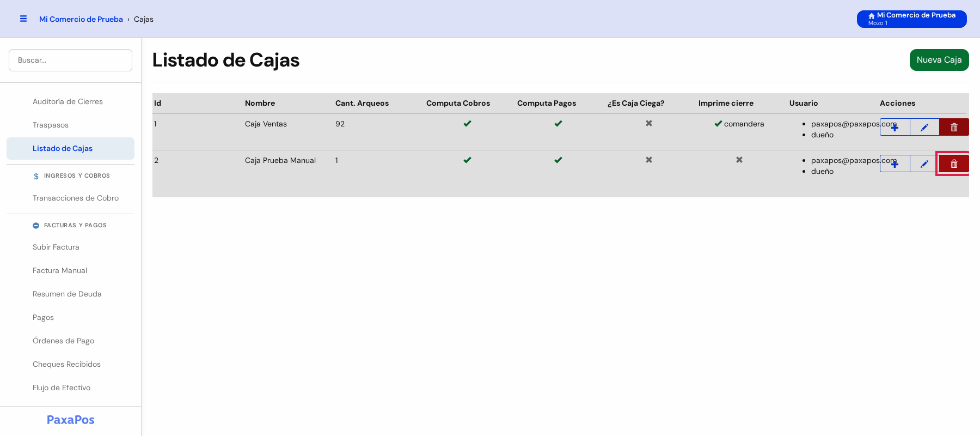Click the plus icon for Caja Ventas

(895, 127)
